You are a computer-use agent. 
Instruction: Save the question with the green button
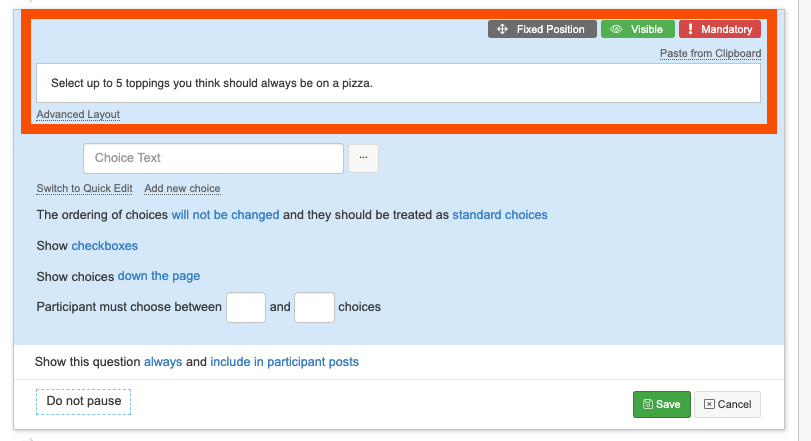point(661,404)
